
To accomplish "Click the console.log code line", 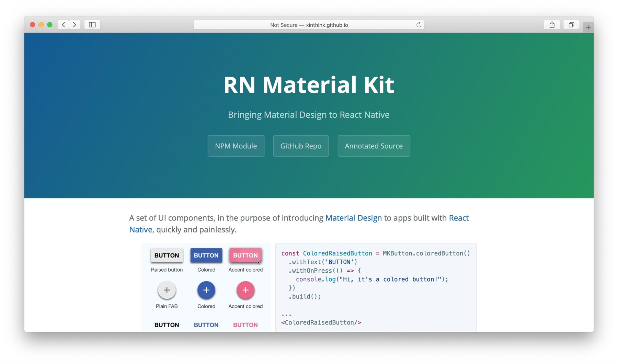I will point(372,279).
